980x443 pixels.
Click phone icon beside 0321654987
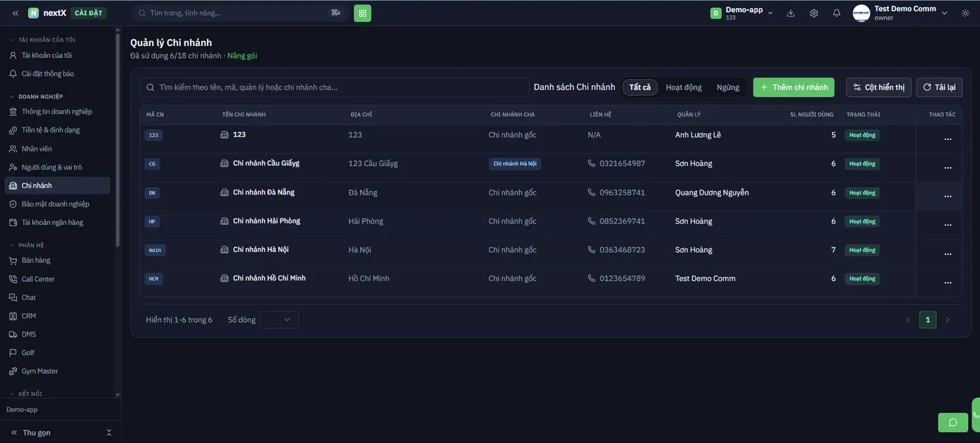coord(592,163)
